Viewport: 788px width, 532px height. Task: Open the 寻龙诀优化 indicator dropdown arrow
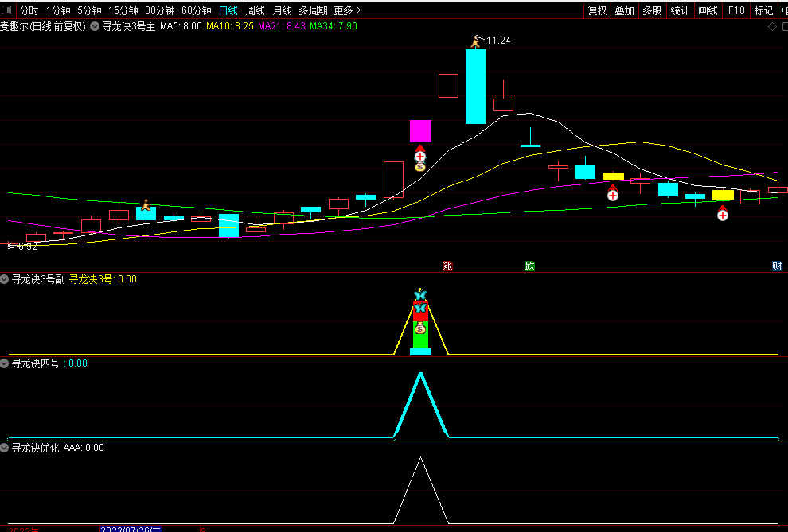click(5, 448)
